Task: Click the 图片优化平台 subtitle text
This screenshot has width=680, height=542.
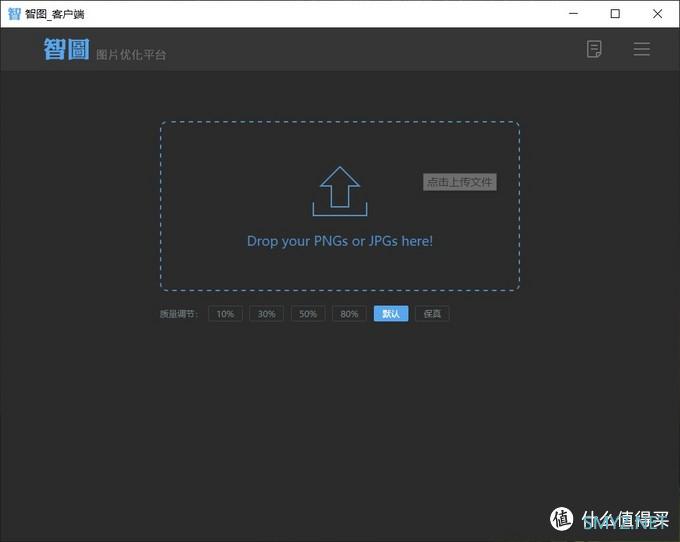Action: (x=131, y=55)
